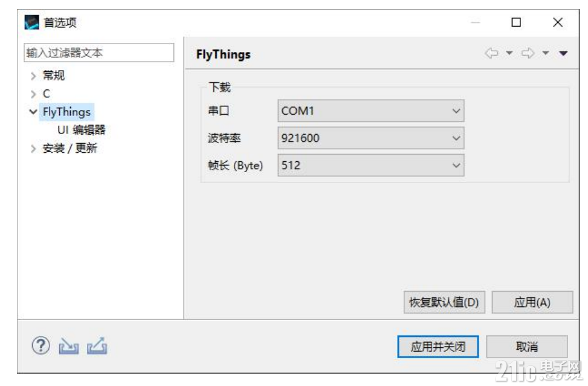The height and width of the screenshot is (386, 588).
Task: Select UI 编辑器 in the tree
Action: click(x=82, y=130)
